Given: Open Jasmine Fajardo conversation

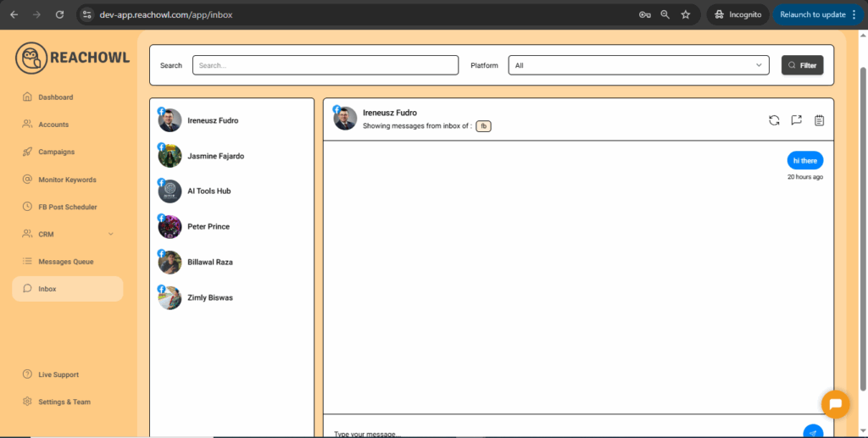Looking at the screenshot, I should [232, 156].
